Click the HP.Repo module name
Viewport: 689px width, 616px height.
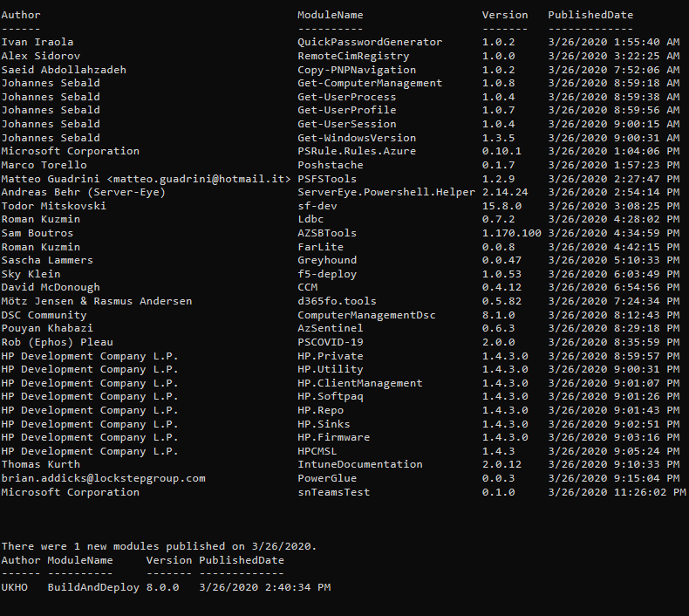click(x=320, y=411)
